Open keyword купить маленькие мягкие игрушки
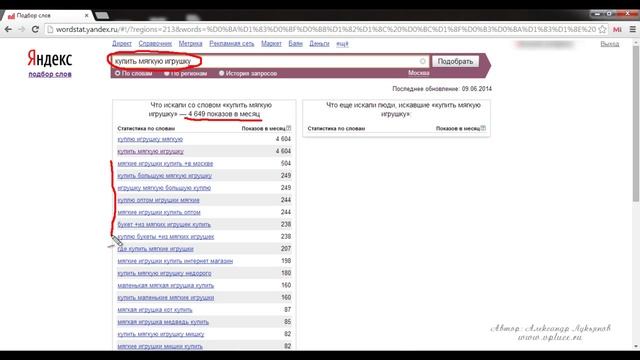The width and height of the screenshot is (640, 360). click(166, 298)
